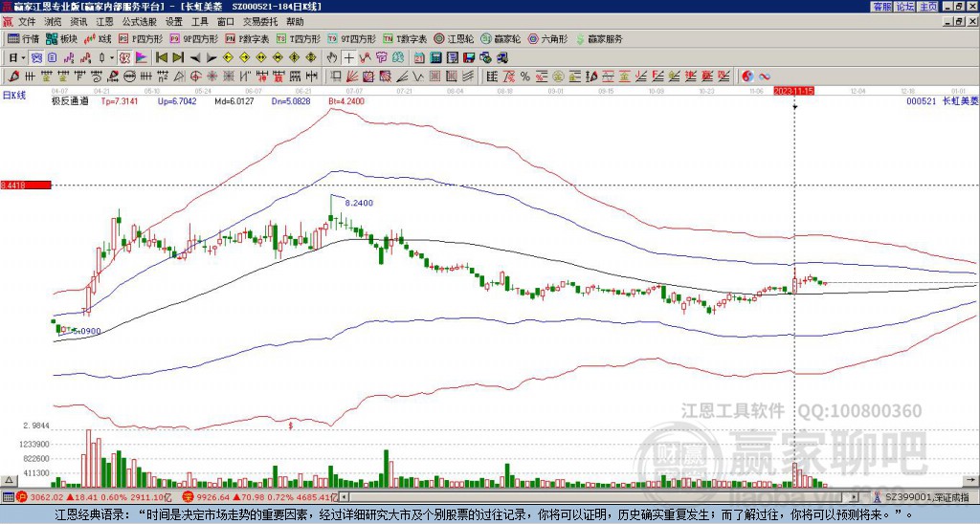Open the calculator icon in toolbar
980x524 pixels.
point(435,57)
